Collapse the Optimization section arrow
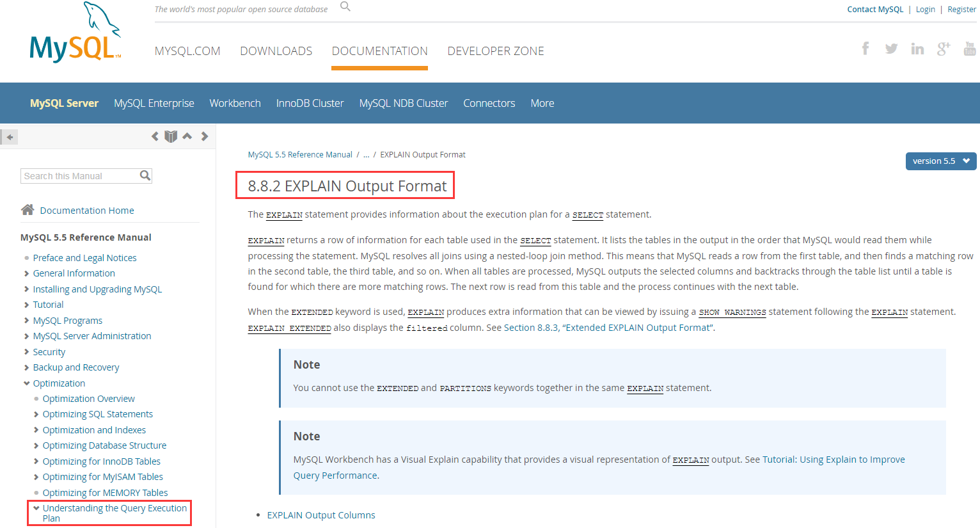 click(27, 383)
